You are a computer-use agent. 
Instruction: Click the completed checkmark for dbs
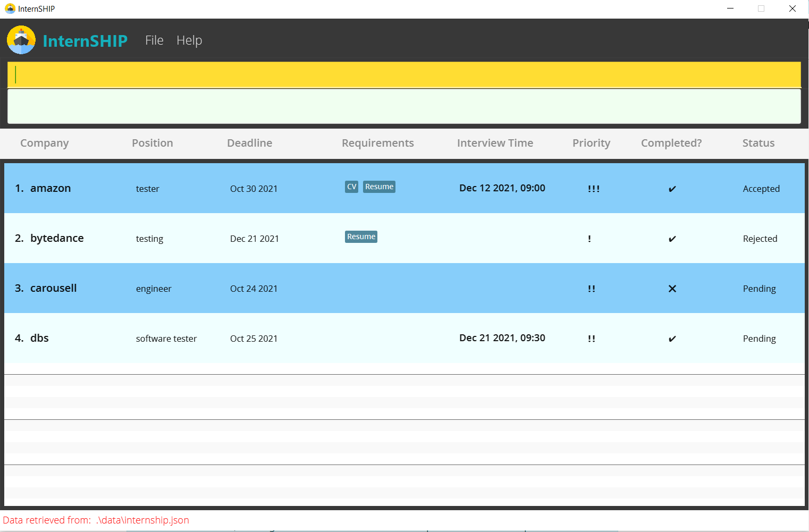tap(672, 339)
